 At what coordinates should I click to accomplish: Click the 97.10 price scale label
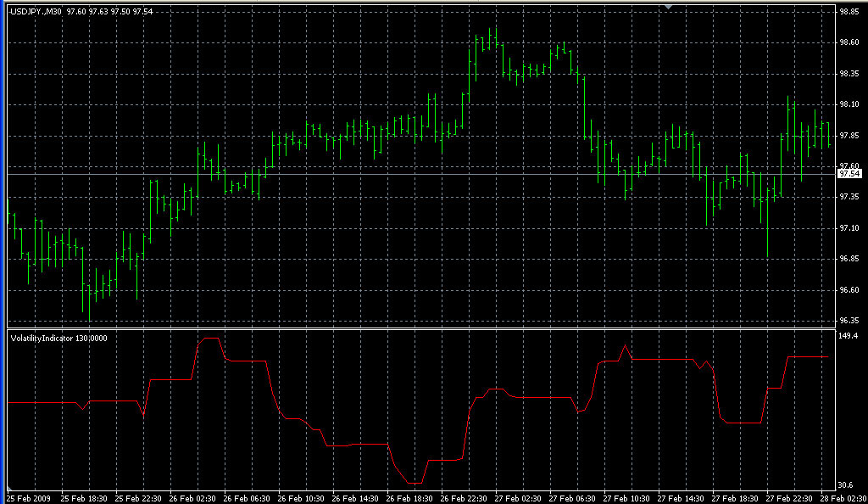point(849,228)
